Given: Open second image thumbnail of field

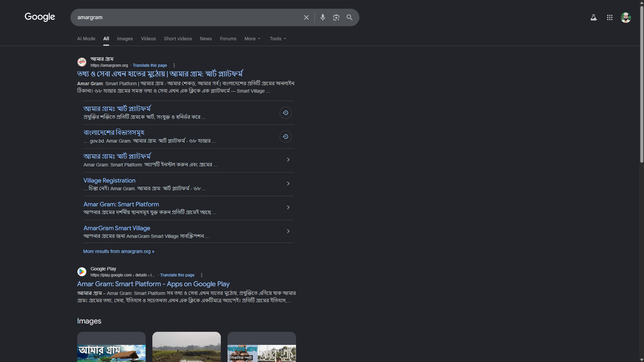Looking at the screenshot, I should [x=187, y=347].
